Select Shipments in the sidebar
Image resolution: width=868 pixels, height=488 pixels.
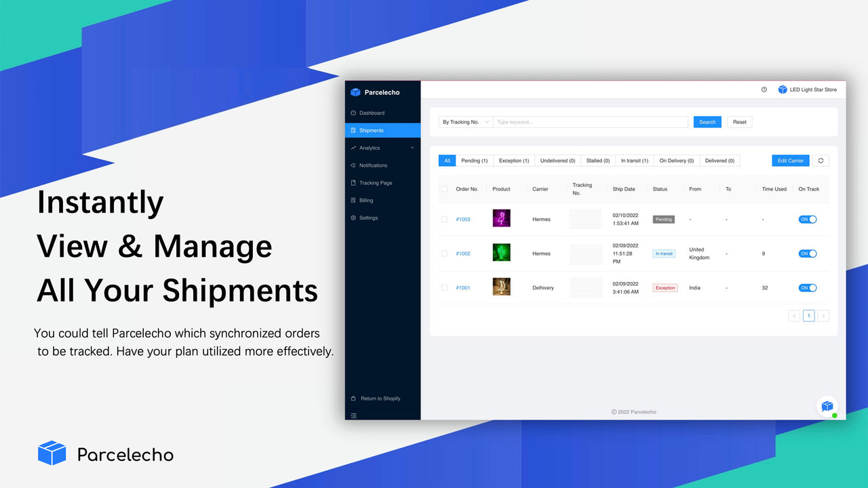382,130
